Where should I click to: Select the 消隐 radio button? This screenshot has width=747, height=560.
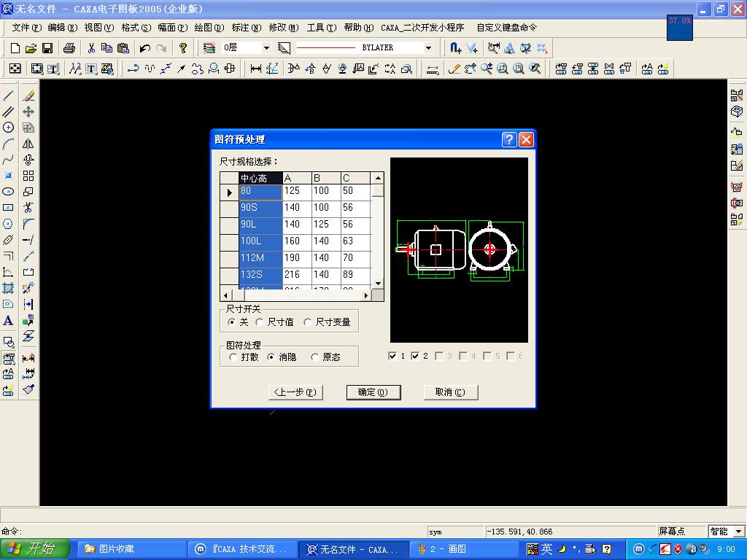pos(271,357)
